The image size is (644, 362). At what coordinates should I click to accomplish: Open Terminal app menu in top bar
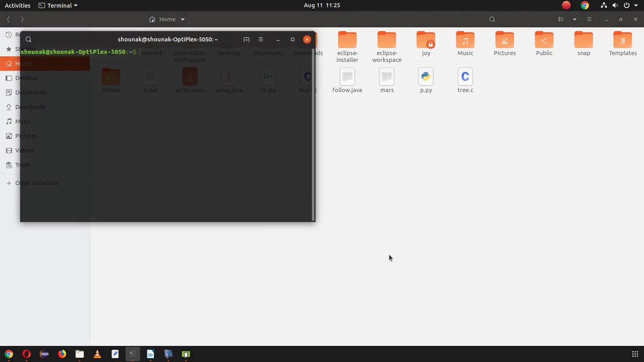pyautogui.click(x=58, y=5)
